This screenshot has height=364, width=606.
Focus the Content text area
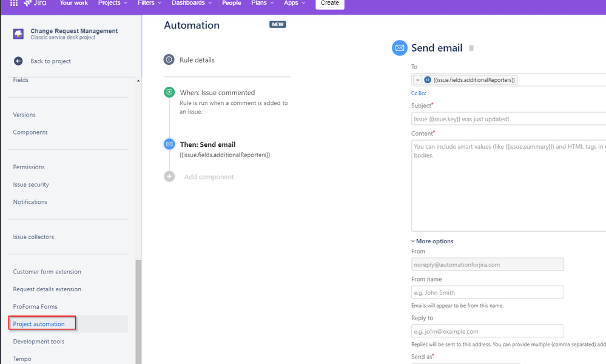(508, 186)
